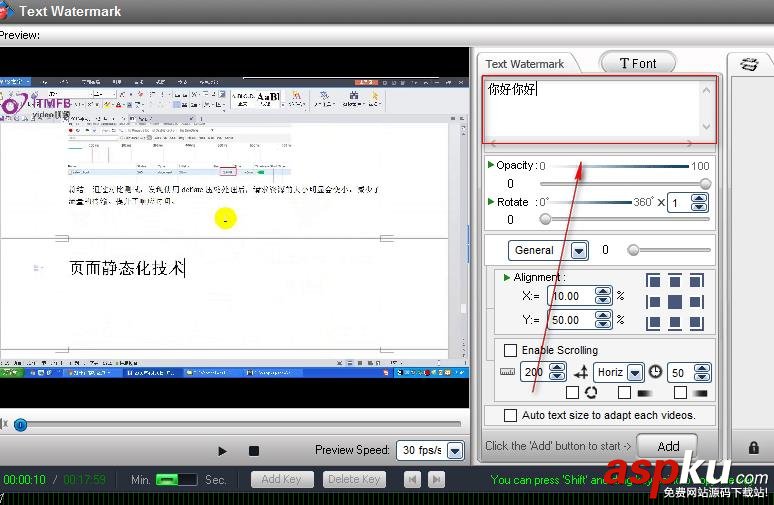
Task: Click the lock icon beside the Add button
Action: 753,448
